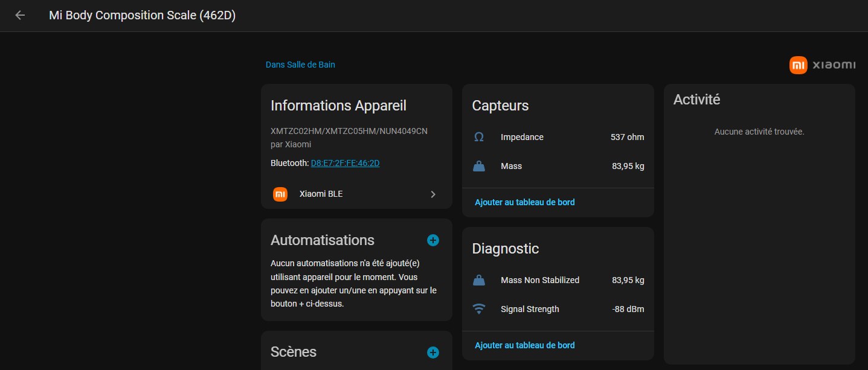Screen dimensions: 868x370
Task: Open the Xiaomi BLE integration row
Action: pos(356,194)
